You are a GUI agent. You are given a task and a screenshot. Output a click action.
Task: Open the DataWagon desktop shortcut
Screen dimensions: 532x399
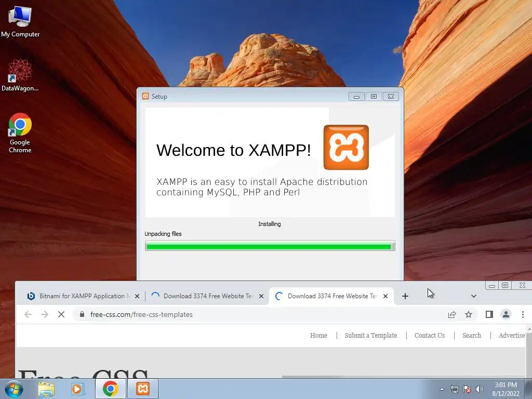pyautogui.click(x=20, y=75)
